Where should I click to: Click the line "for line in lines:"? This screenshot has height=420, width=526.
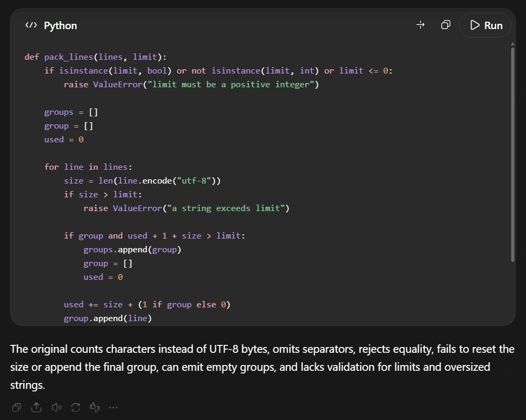click(x=88, y=167)
